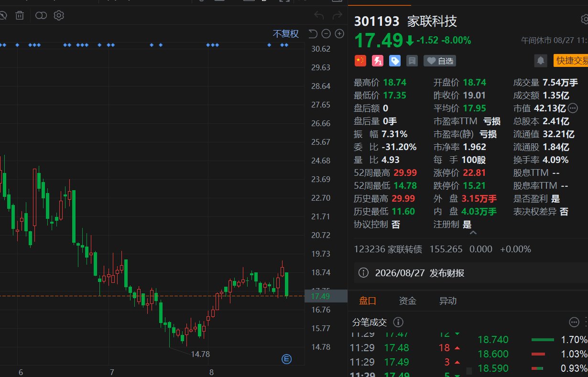
Task: Click 市净率 value 1.962
Action: pyautogui.click(x=474, y=147)
